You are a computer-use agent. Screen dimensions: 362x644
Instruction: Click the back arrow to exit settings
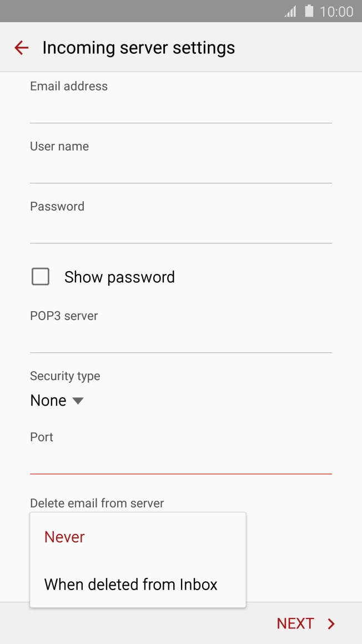click(21, 47)
